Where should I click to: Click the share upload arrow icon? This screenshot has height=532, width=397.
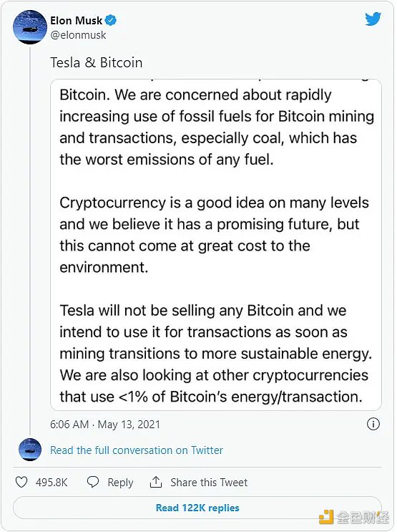click(156, 482)
